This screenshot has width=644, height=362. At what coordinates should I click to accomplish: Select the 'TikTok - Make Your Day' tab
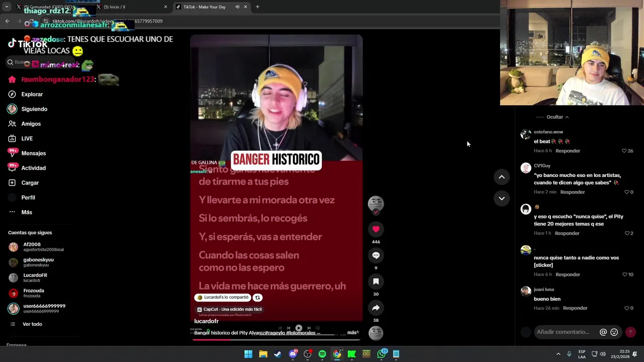211,7
